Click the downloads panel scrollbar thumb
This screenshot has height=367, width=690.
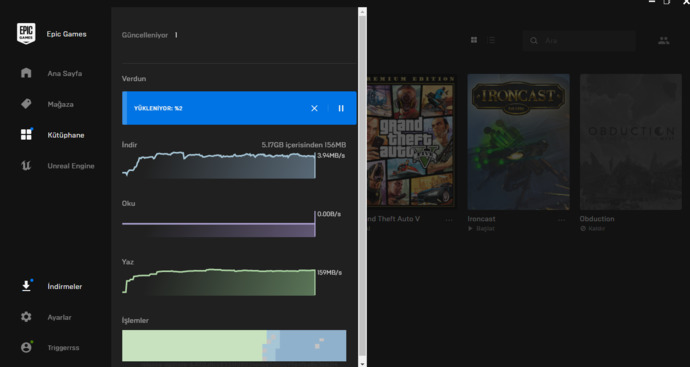coord(362,187)
